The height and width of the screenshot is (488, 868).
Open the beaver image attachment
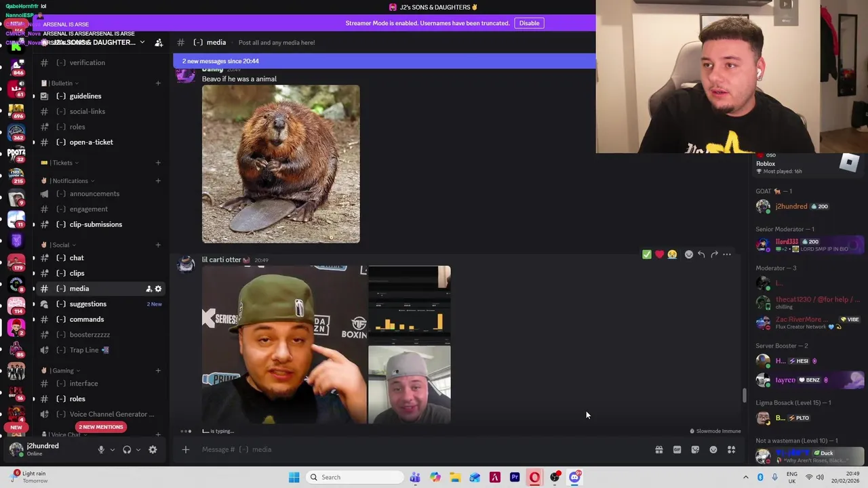pyautogui.click(x=281, y=164)
